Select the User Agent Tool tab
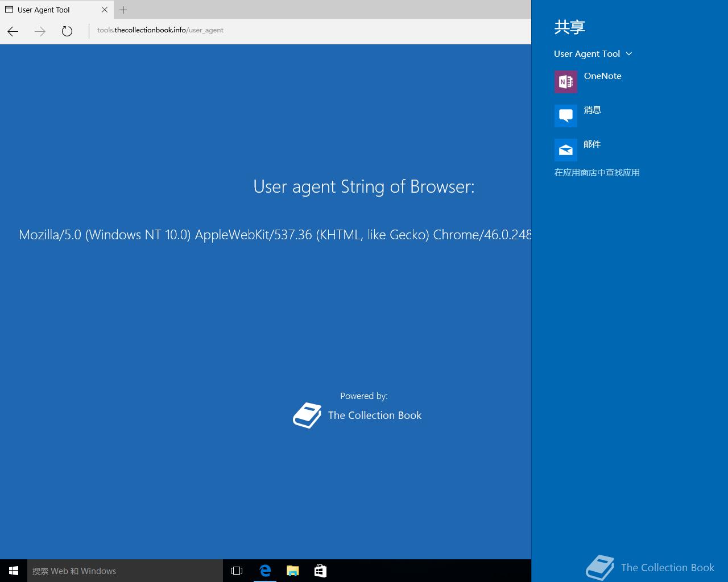Screen dimensions: 728x582 pyautogui.click(x=56, y=10)
